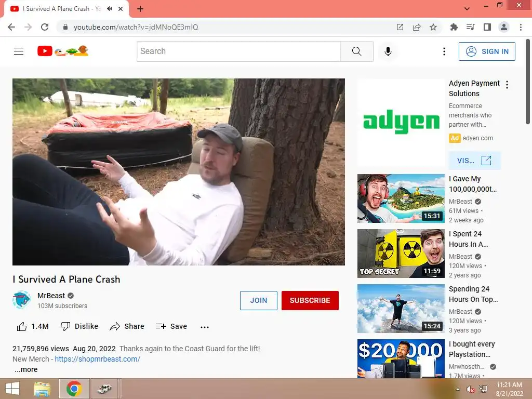Click the 'I Gave My 100,000,000t...' title
The width and height of the screenshot is (532, 399).
tap(473, 184)
